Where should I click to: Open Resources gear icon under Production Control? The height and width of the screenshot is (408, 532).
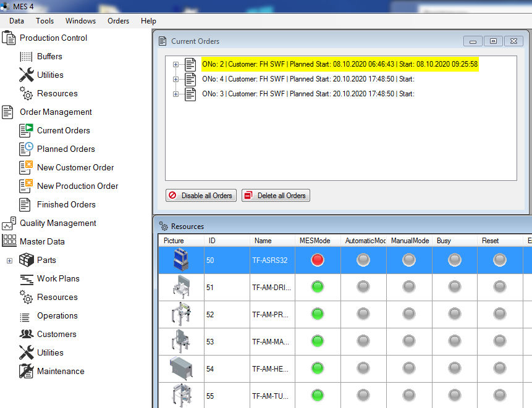click(26, 93)
